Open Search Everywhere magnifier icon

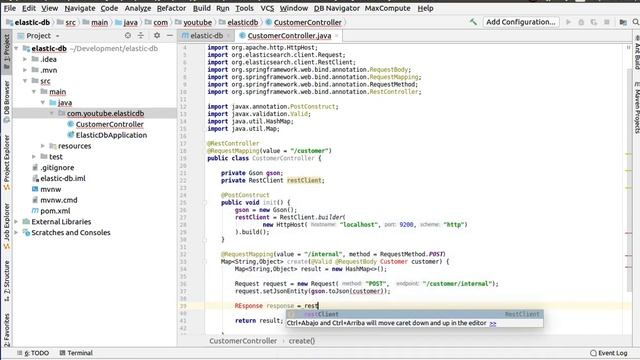tap(636, 22)
